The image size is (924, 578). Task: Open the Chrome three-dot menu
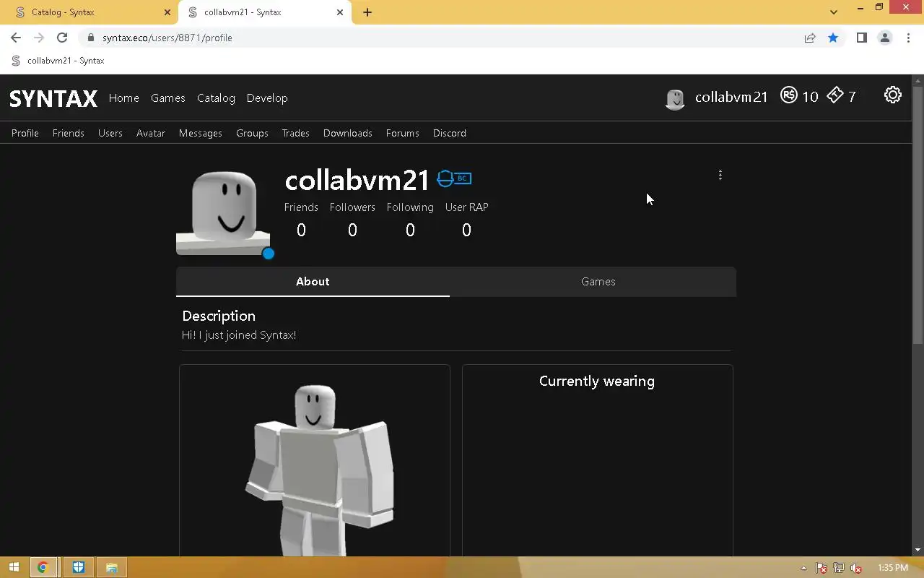(908, 38)
